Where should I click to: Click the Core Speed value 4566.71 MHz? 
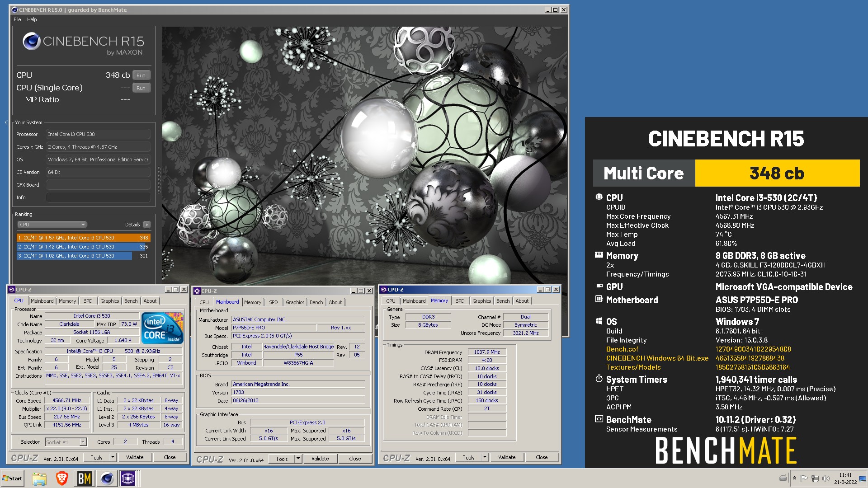pos(67,401)
